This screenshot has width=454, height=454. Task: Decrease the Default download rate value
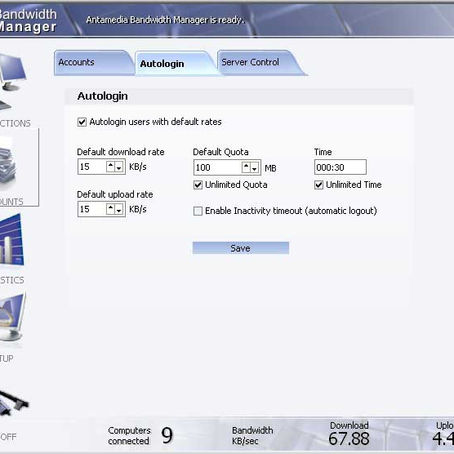tap(119, 167)
